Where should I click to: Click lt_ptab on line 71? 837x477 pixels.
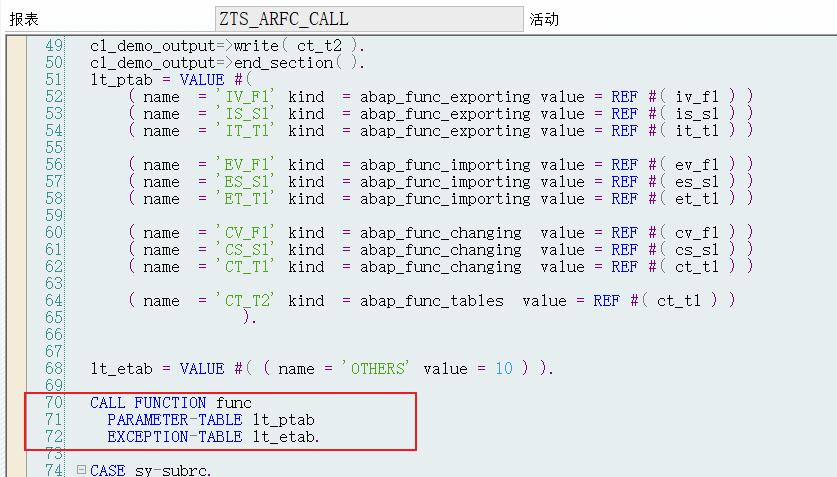coord(283,419)
